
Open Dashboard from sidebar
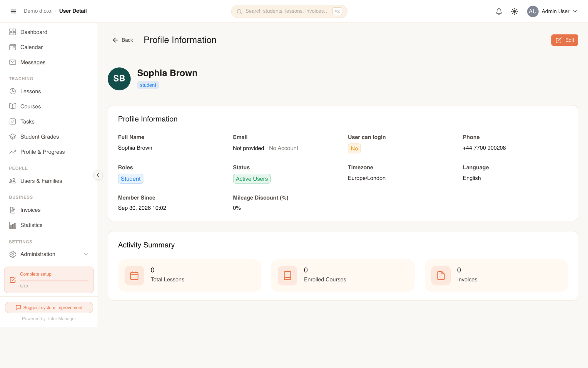pyautogui.click(x=49, y=32)
